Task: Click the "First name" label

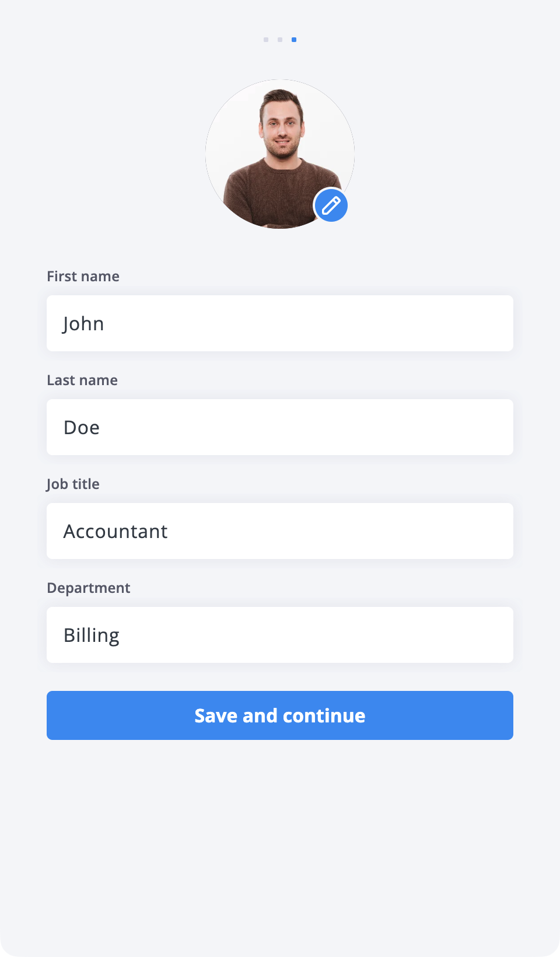Action: pos(83,277)
